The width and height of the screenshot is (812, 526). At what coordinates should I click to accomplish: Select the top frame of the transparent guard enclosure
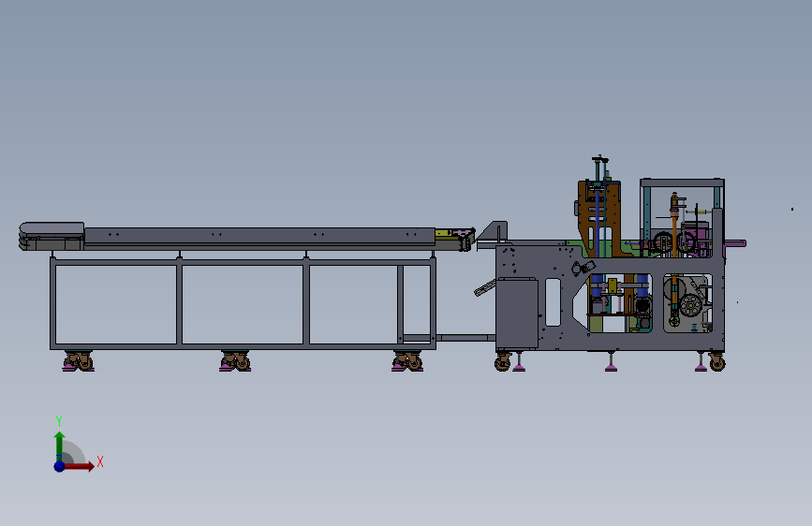coord(682,183)
